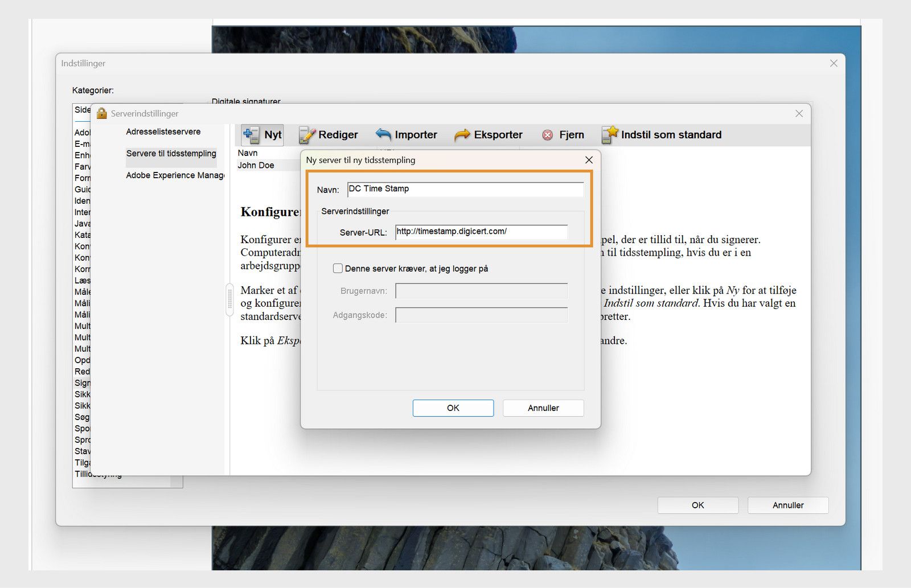This screenshot has height=588, width=911.
Task: Click the Importer arrow icon
Action: pyautogui.click(x=382, y=134)
